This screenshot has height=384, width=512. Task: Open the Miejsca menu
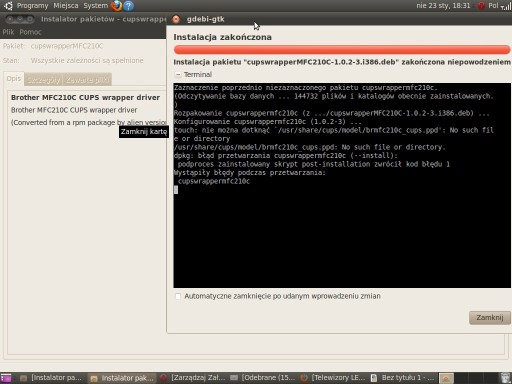66,6
